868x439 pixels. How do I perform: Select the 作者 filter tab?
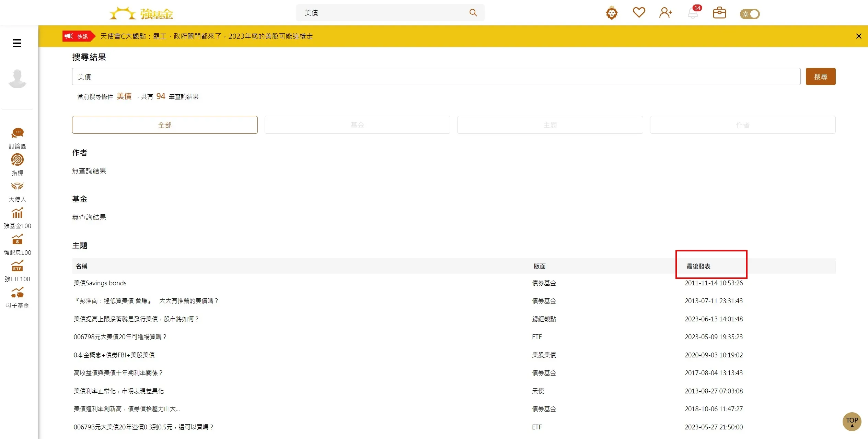743,125
